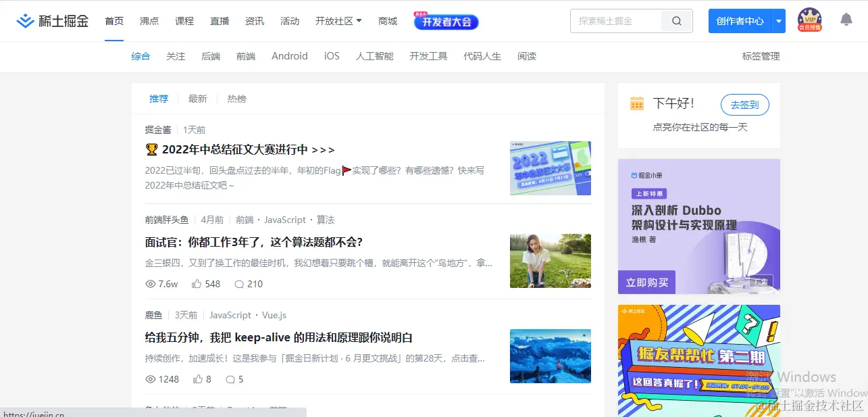Open 标签管理 link

coord(761,56)
